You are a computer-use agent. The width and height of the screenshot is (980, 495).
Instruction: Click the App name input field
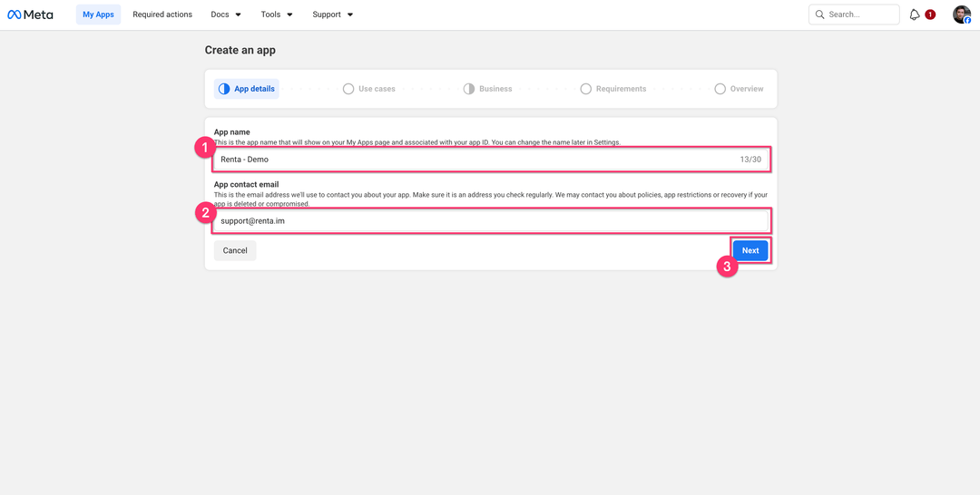click(491, 160)
